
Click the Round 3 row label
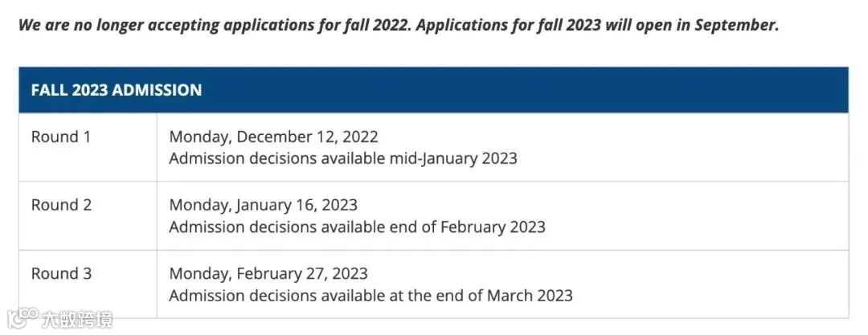[x=61, y=273]
